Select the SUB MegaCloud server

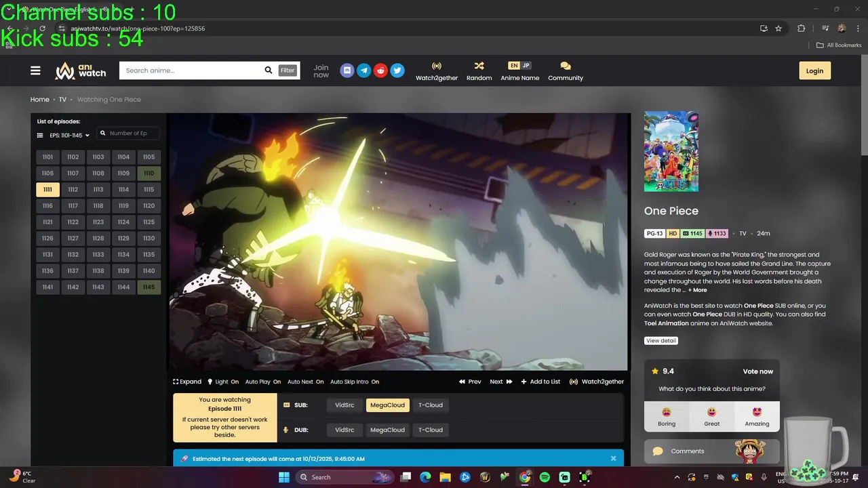pyautogui.click(x=387, y=405)
